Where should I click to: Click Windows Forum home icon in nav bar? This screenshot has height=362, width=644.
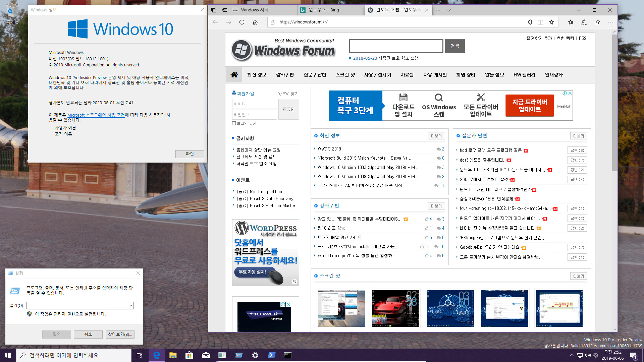234,74
